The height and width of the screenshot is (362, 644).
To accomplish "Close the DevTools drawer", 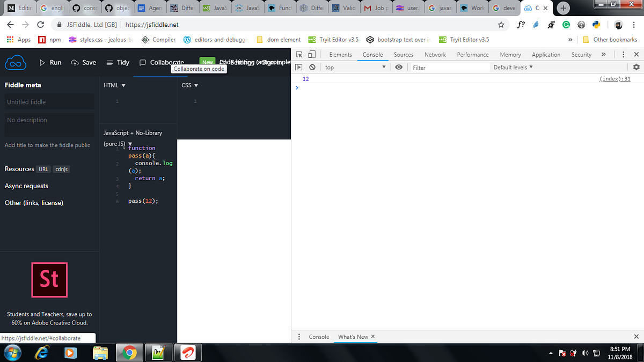I will [636, 337].
